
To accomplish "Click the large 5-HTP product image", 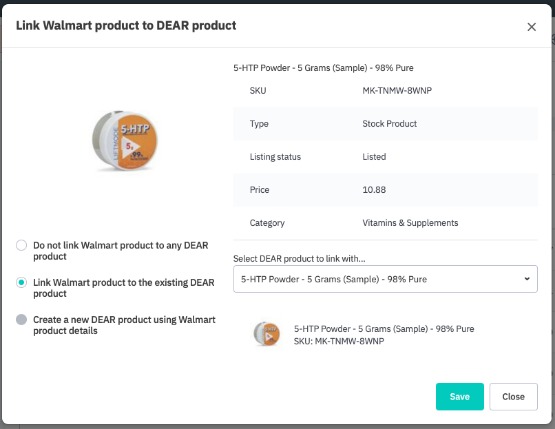I will coord(125,141).
